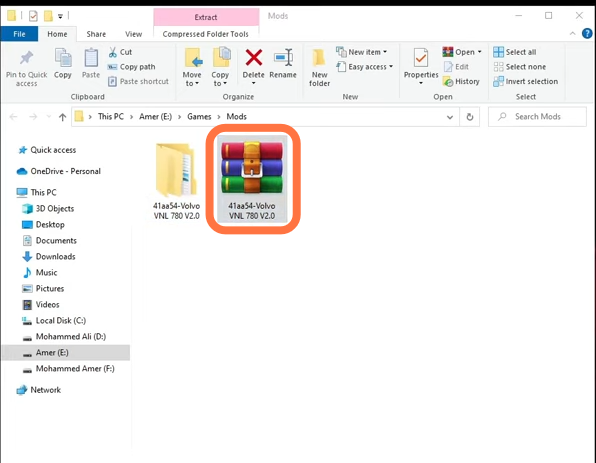Screen dimensions: 596x463
Task: Click Copy path in ribbon
Action: point(132,67)
